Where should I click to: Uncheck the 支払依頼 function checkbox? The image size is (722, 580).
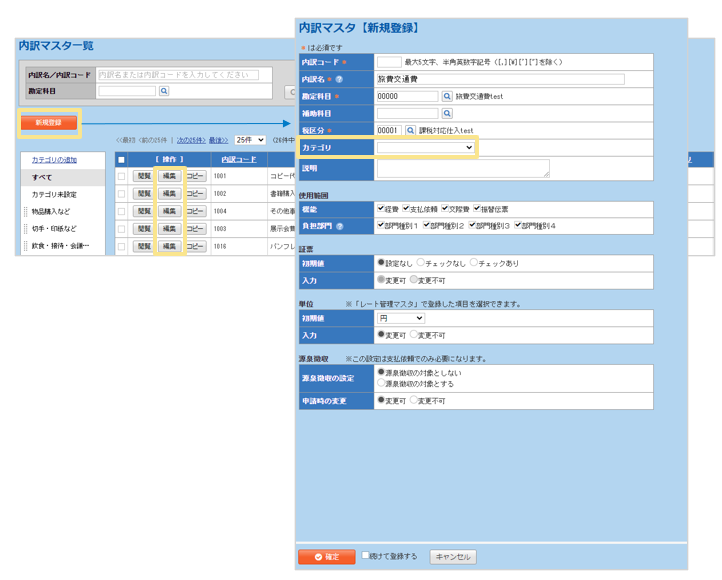pyautogui.click(x=407, y=209)
